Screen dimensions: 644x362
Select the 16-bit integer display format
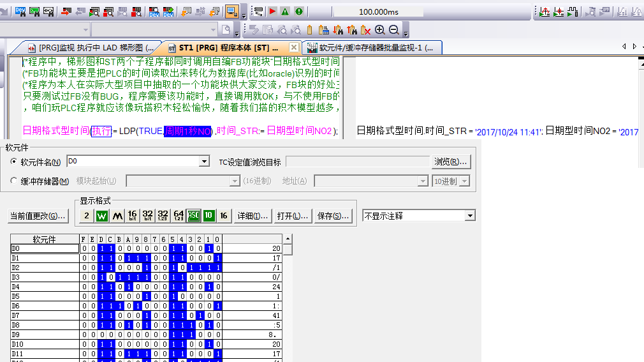click(x=132, y=216)
